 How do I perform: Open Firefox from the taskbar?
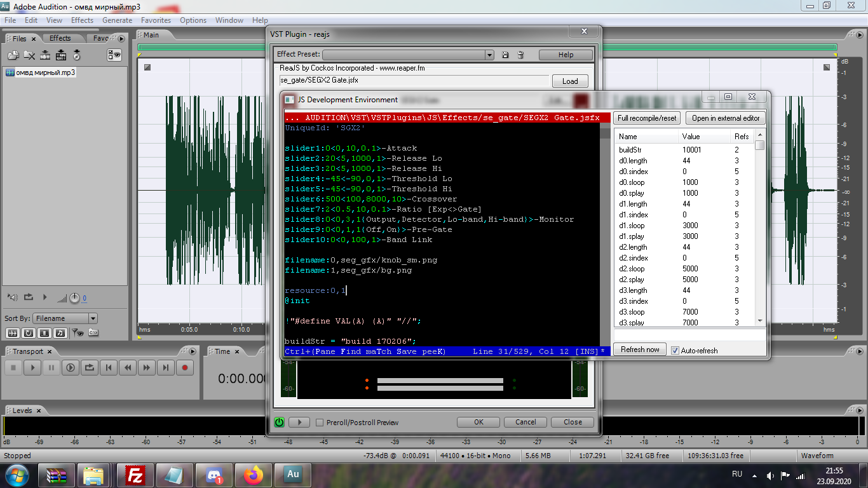(x=253, y=474)
